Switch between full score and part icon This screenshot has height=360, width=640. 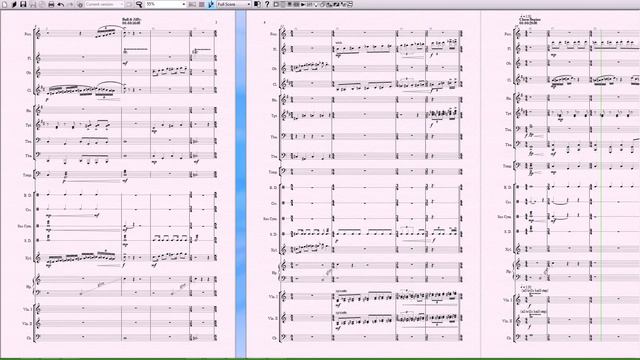[257, 4]
